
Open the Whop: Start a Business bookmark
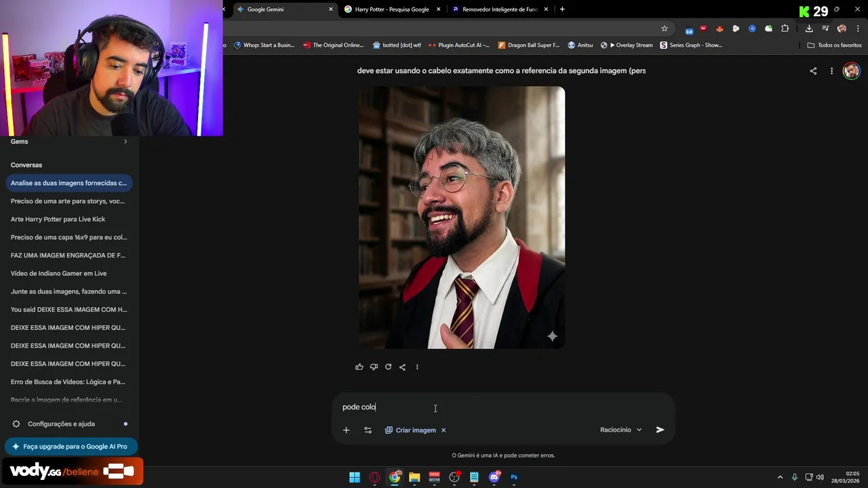point(264,45)
